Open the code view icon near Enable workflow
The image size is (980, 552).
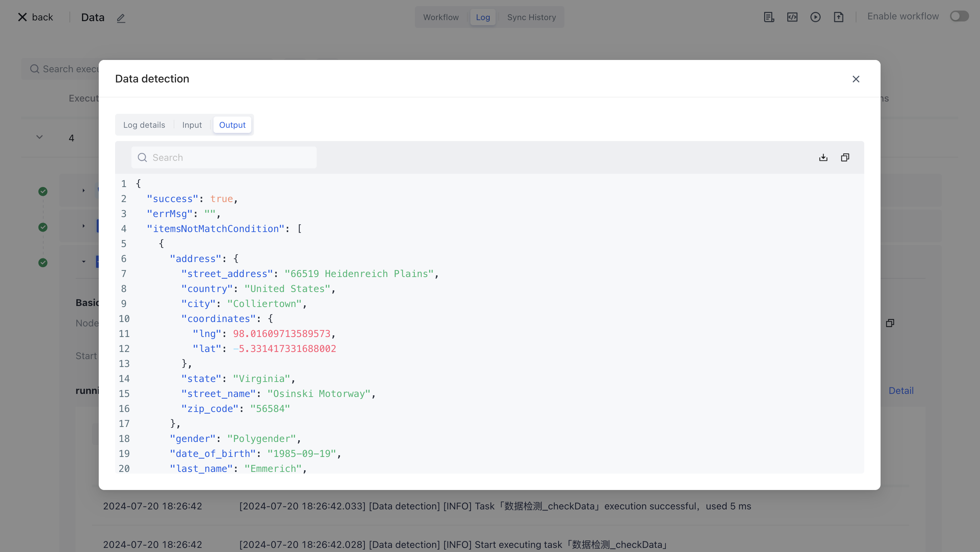[x=792, y=17]
